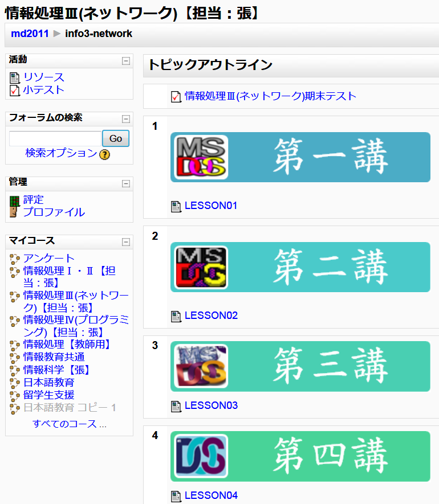
Task: Open the 評定 link
Action: (33, 200)
